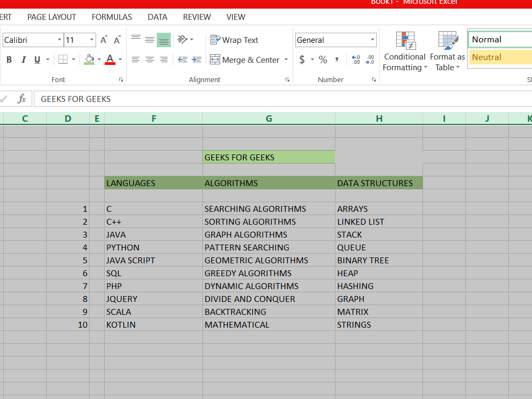Click Merge & Center button
The width and height of the screenshot is (532, 399).
[244, 60]
